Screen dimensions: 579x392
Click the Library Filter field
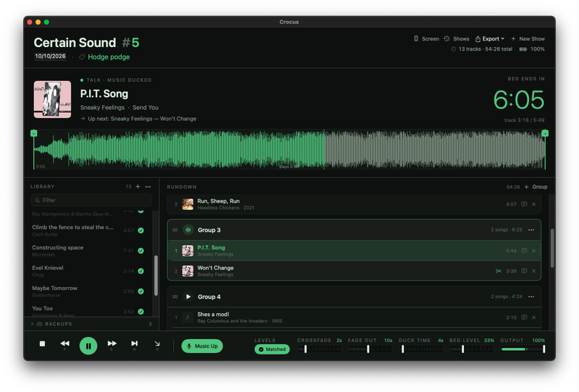(91, 200)
